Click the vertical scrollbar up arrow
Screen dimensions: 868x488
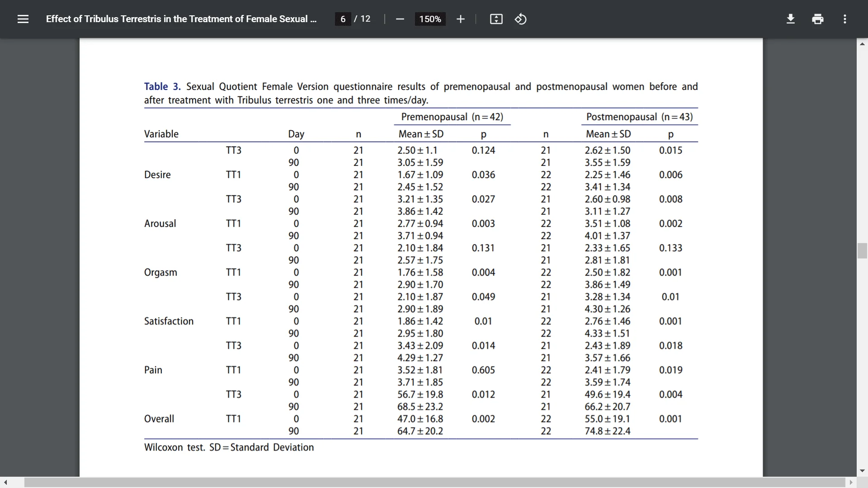tap(862, 44)
